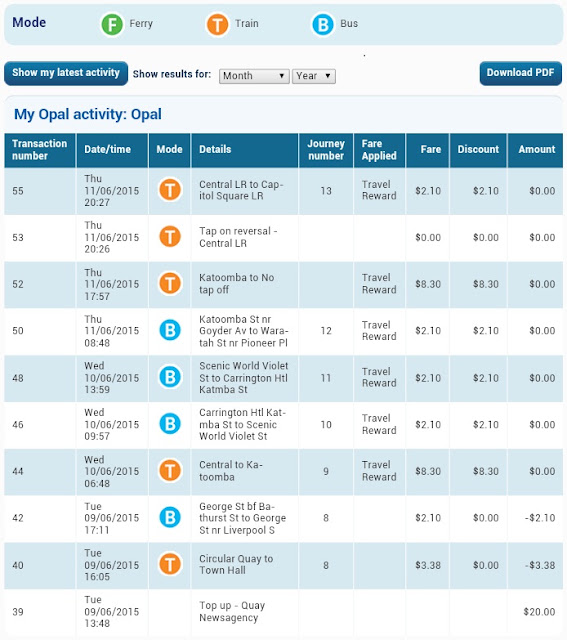Select 'Carrington Htl Katmba St to Scenic World' details
Viewport: 567px width, 640px height.
pyautogui.click(x=242, y=424)
